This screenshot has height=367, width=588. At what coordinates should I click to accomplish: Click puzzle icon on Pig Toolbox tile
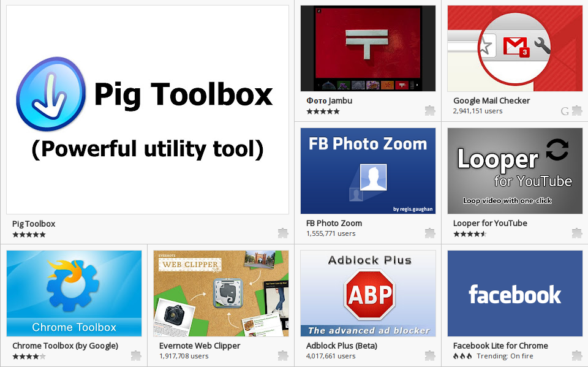pos(283,233)
